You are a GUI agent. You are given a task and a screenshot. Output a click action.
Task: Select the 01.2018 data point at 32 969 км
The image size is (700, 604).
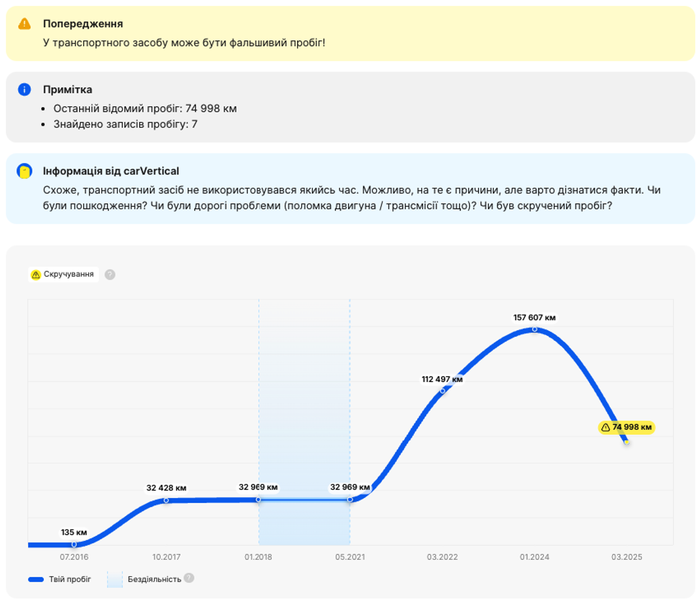click(258, 499)
